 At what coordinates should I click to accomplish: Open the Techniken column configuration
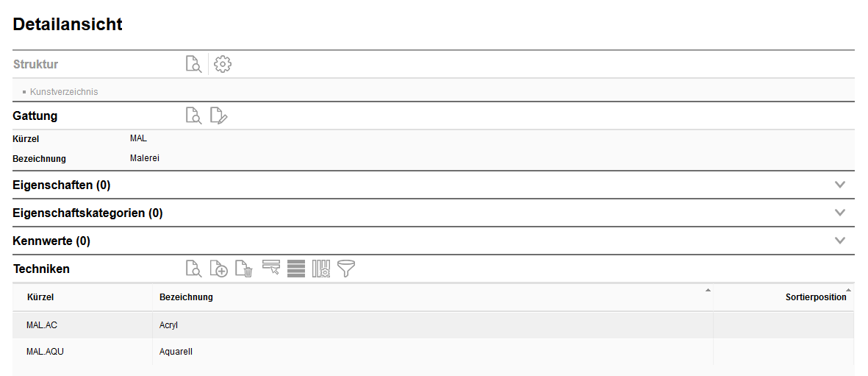click(x=321, y=269)
